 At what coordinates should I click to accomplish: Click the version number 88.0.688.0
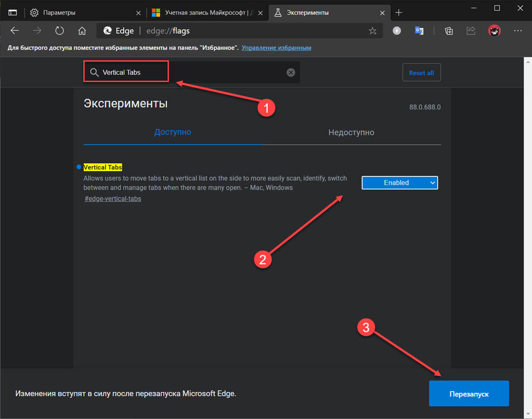tap(425, 107)
